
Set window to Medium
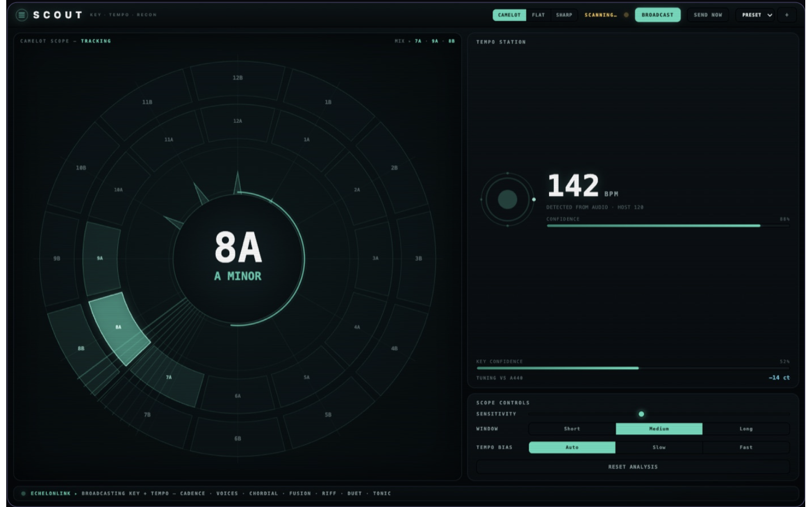coord(659,429)
